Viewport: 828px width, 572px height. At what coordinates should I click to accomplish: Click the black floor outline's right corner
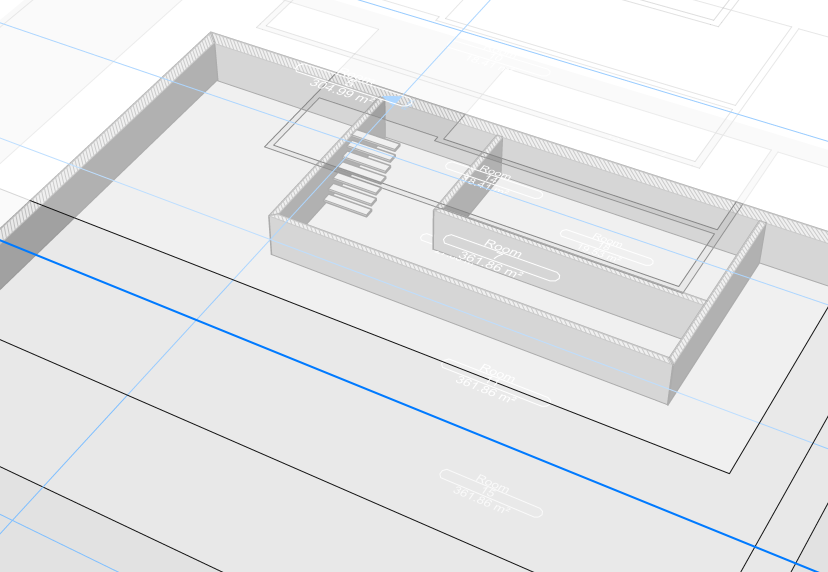click(x=731, y=472)
